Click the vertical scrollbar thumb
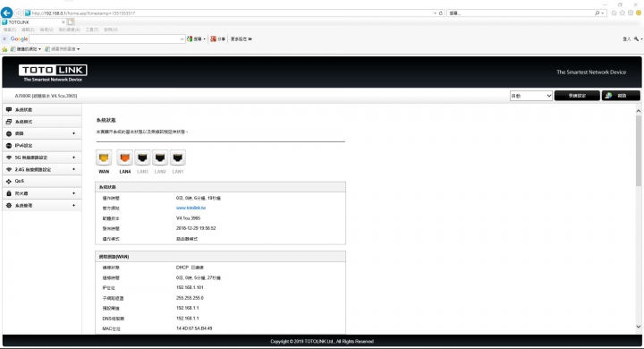Screen dimensions: 644x349 (639, 150)
